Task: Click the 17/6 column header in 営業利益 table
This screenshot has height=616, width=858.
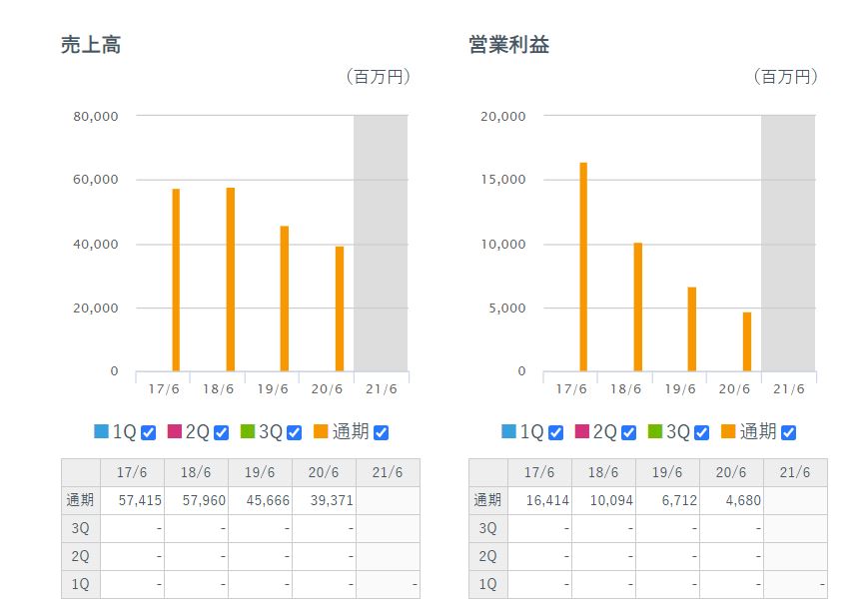Action: pyautogui.click(x=540, y=472)
